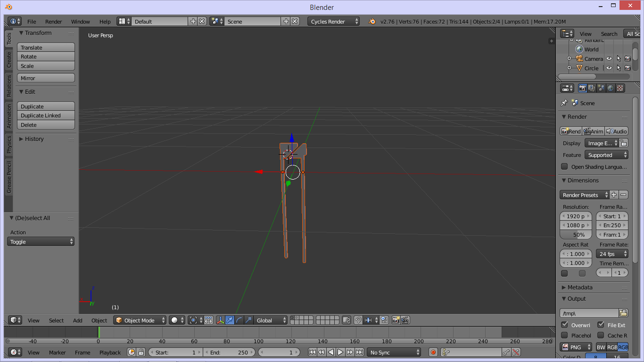Viewport: 644px width, 362px height.
Task: Click the Anim render animation button
Action: point(594,131)
